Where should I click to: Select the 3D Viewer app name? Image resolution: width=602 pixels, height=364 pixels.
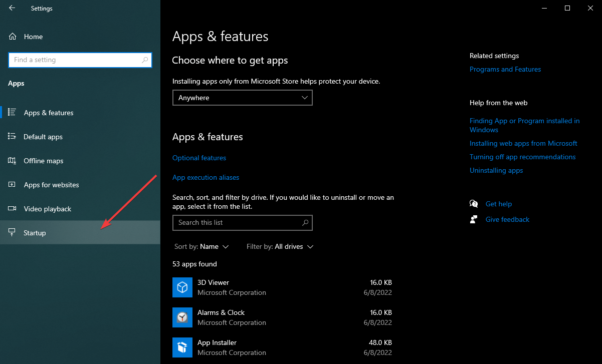pyautogui.click(x=213, y=282)
